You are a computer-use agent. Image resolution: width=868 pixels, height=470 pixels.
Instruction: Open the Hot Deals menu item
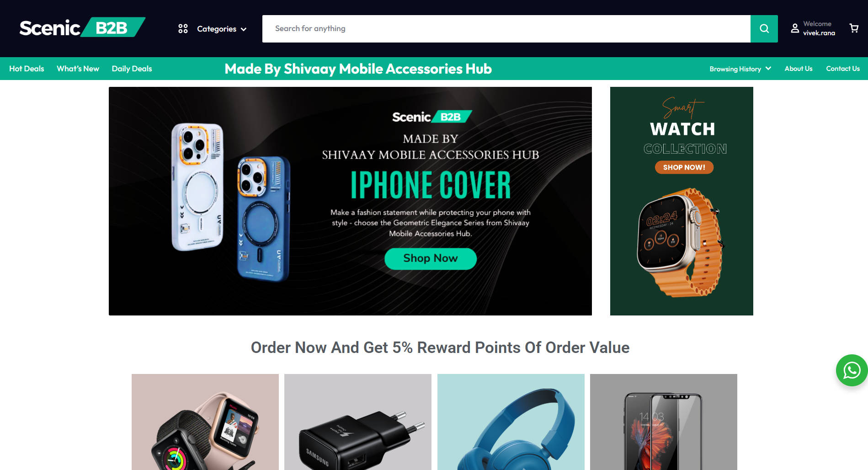point(27,69)
